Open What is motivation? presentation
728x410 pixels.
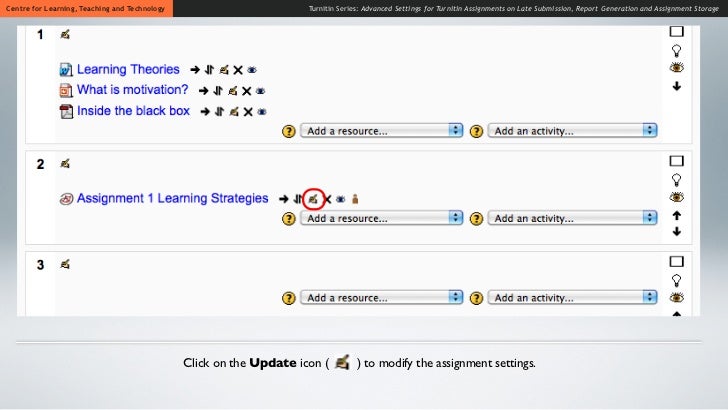tap(132, 90)
